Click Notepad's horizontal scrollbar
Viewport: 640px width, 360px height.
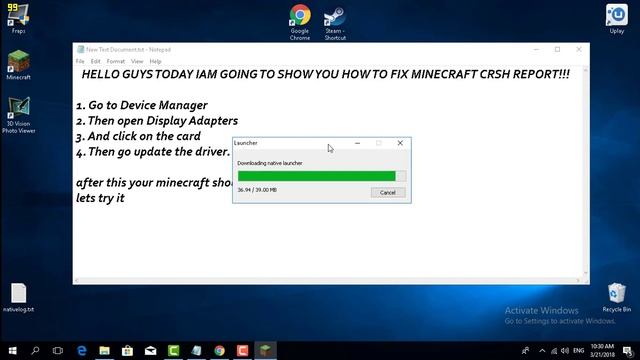[x=327, y=280]
